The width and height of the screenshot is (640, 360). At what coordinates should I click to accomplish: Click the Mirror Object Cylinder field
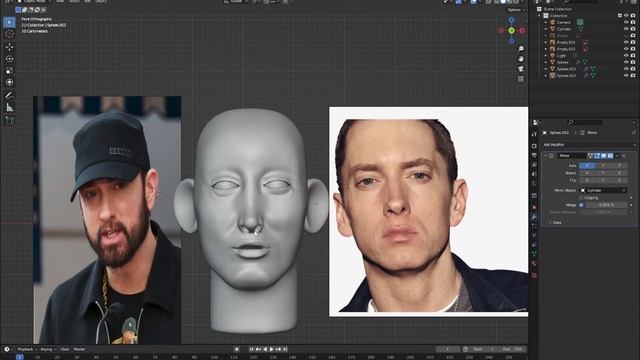point(604,190)
